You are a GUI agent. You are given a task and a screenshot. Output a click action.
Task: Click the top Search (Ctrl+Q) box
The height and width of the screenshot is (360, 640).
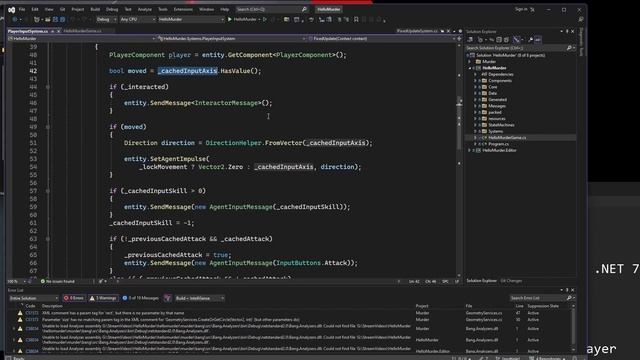pos(271,9)
